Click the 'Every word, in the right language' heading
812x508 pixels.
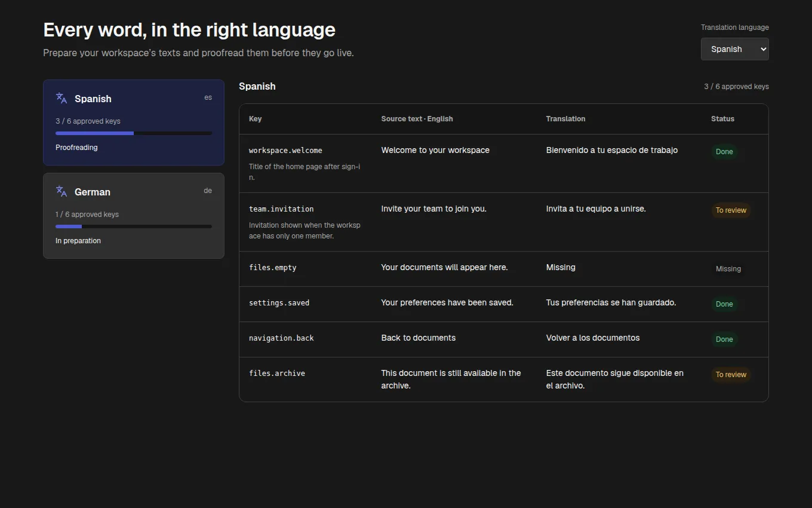tap(189, 30)
